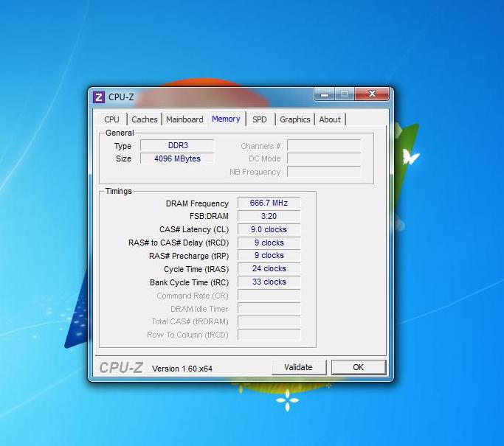Select the DRAM Frequency value 666.7 MHz
This screenshot has height=446, width=504.
pyautogui.click(x=269, y=203)
